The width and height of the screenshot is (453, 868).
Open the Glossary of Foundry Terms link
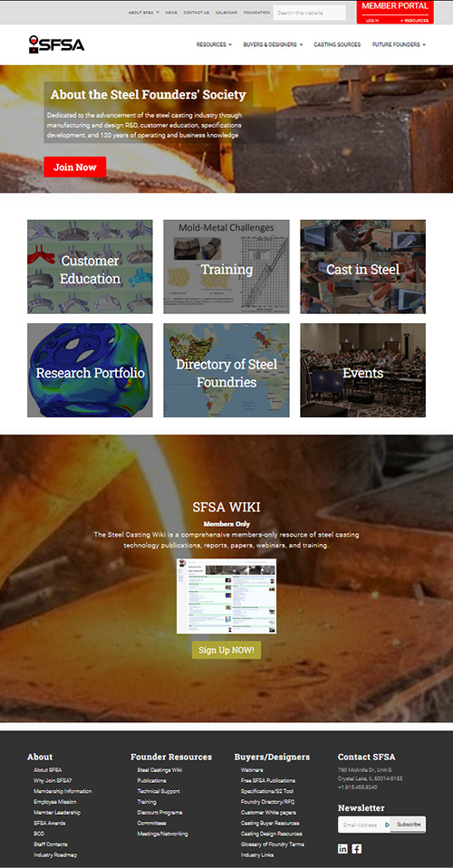272,844
